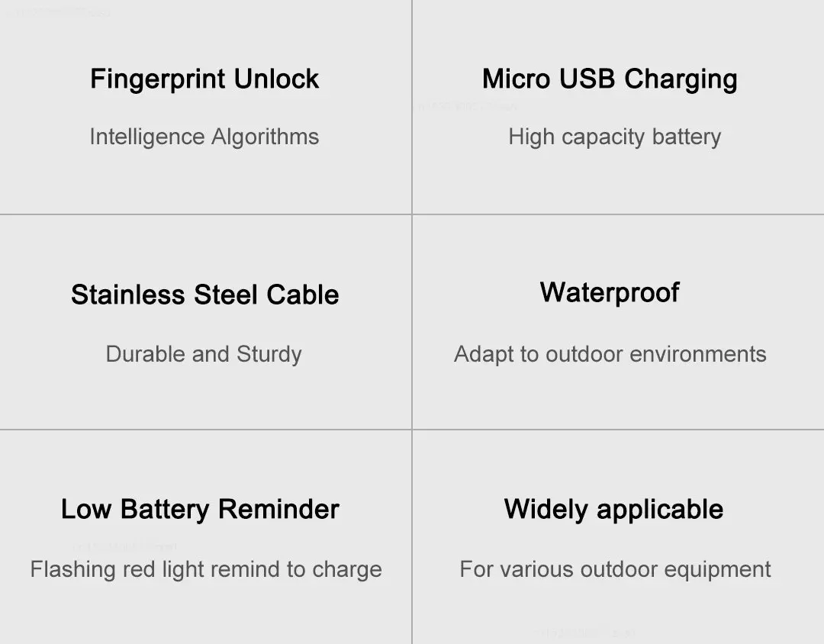Select For various outdoor equipment text
Screen dimensions: 824x644
[616, 570]
